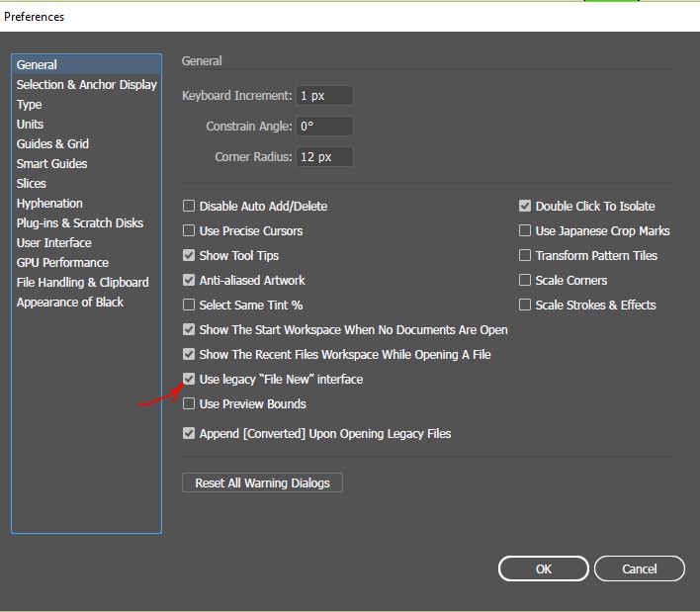Switch to Guides & Grid category
The width and height of the screenshot is (700, 612).
tap(52, 144)
